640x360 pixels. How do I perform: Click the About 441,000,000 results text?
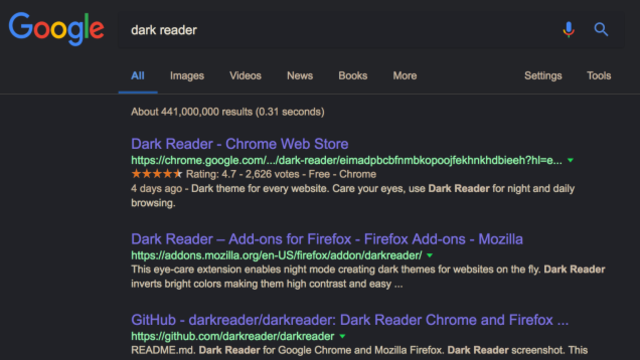228,112
